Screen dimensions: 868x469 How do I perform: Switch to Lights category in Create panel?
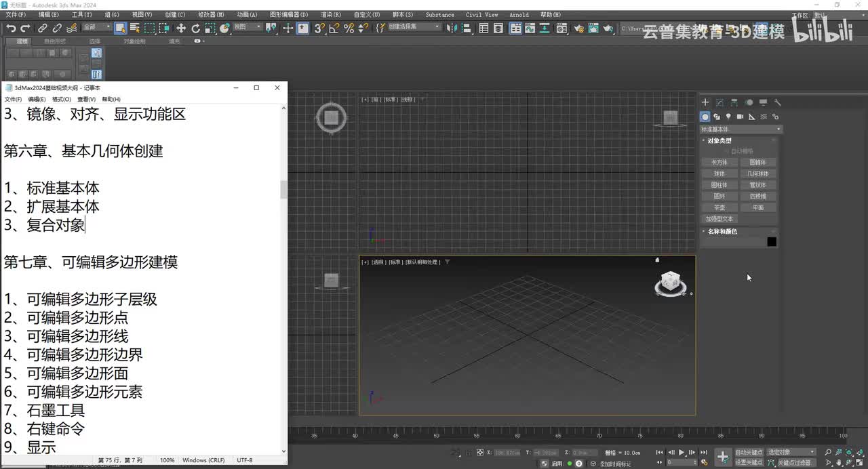coord(728,117)
